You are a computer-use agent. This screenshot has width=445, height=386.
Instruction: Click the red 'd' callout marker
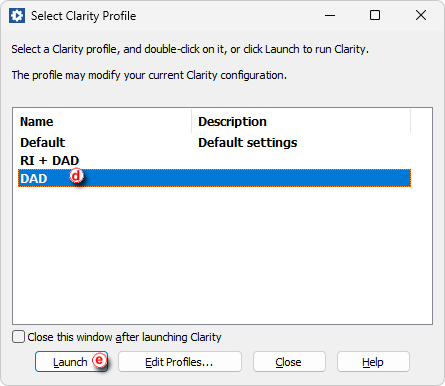(x=76, y=176)
